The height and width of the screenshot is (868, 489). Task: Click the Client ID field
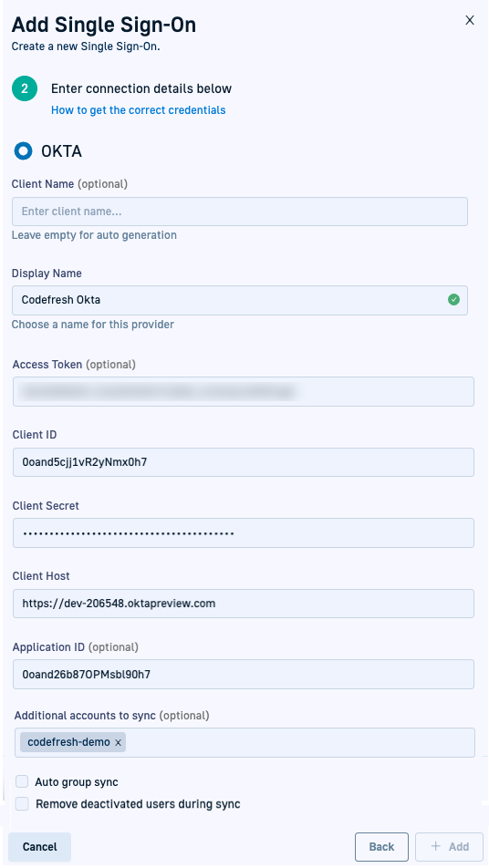coord(243,462)
